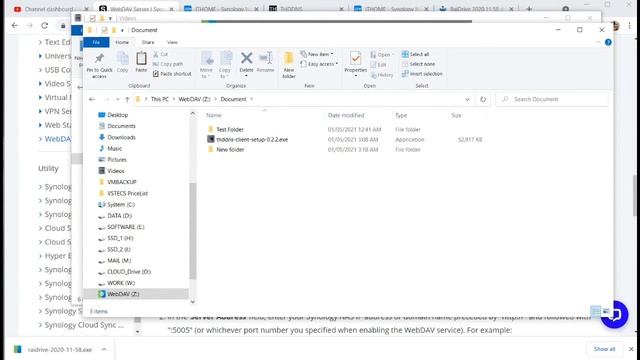
Task: Click History in the ribbon
Action: [x=382, y=75]
